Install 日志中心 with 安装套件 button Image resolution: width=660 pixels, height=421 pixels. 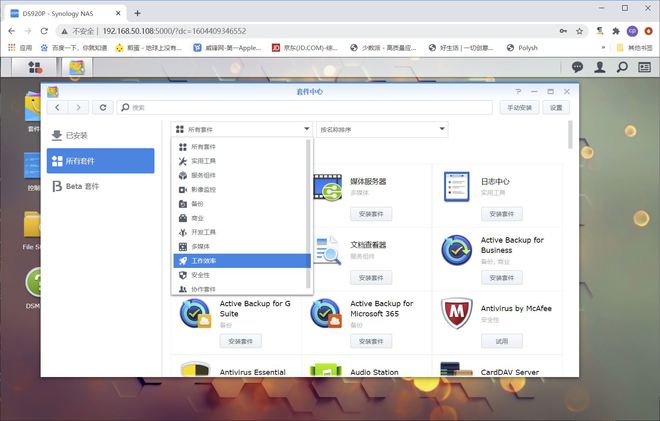click(x=502, y=214)
